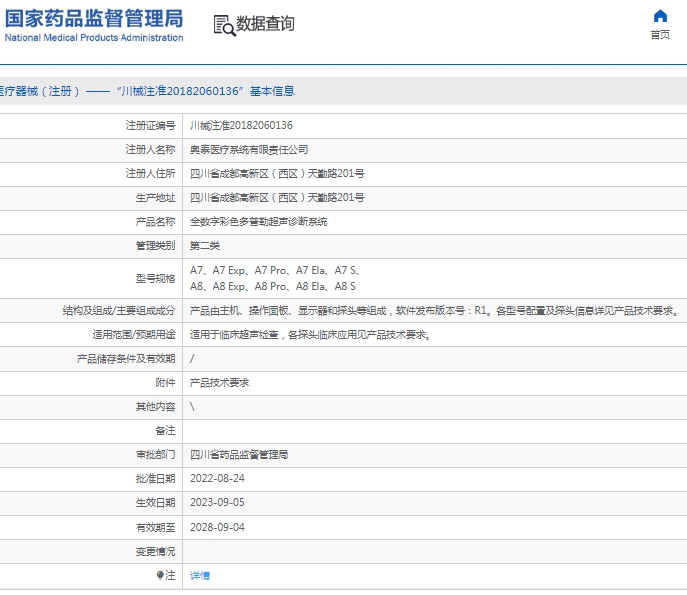The width and height of the screenshot is (687, 595).
Task: Select the 生产地址 address value
Action: tap(277, 198)
